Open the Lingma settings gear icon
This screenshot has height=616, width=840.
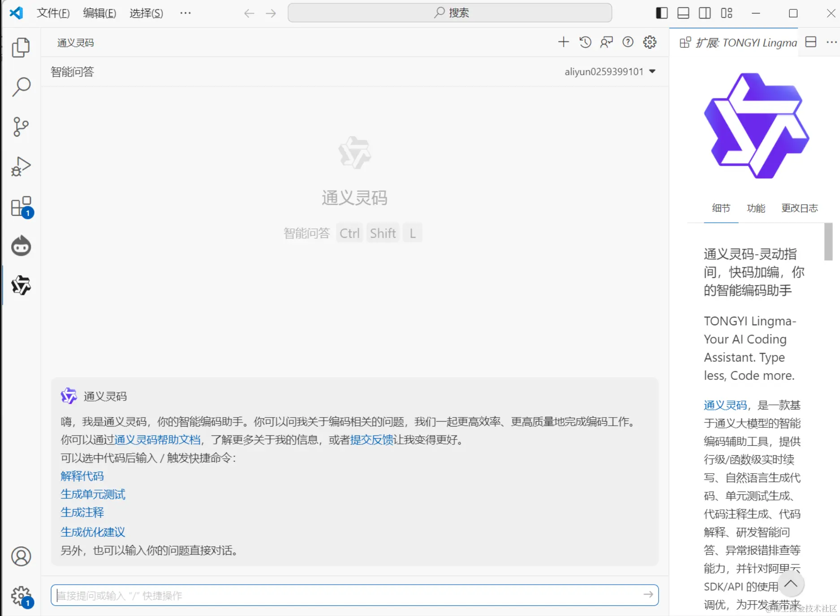pyautogui.click(x=650, y=42)
